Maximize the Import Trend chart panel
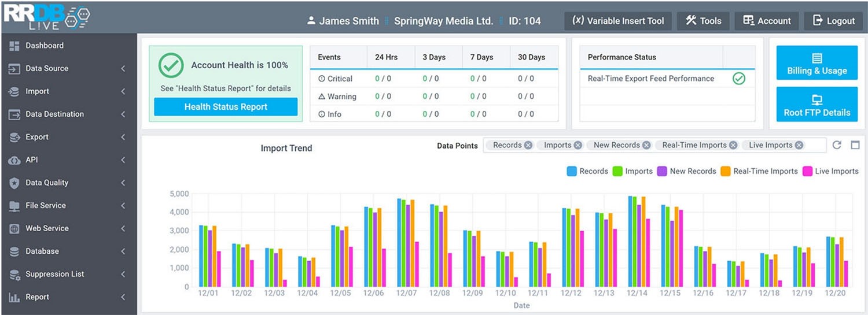 tap(855, 145)
